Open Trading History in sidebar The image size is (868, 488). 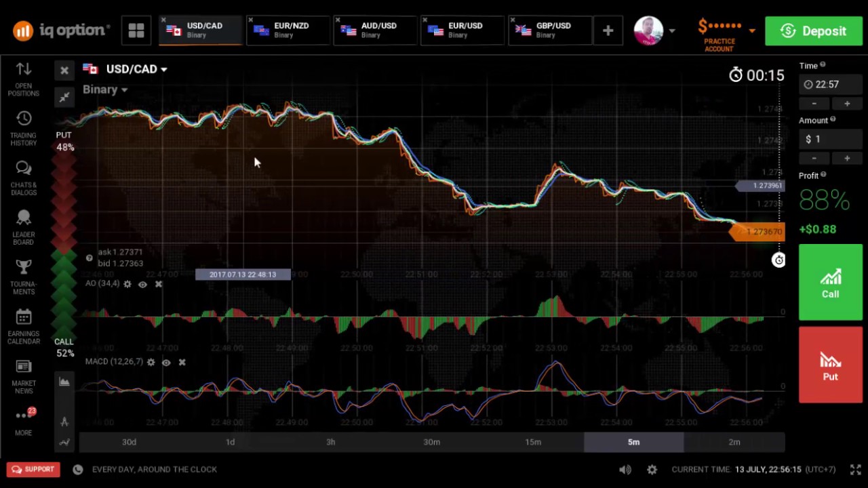coord(24,129)
